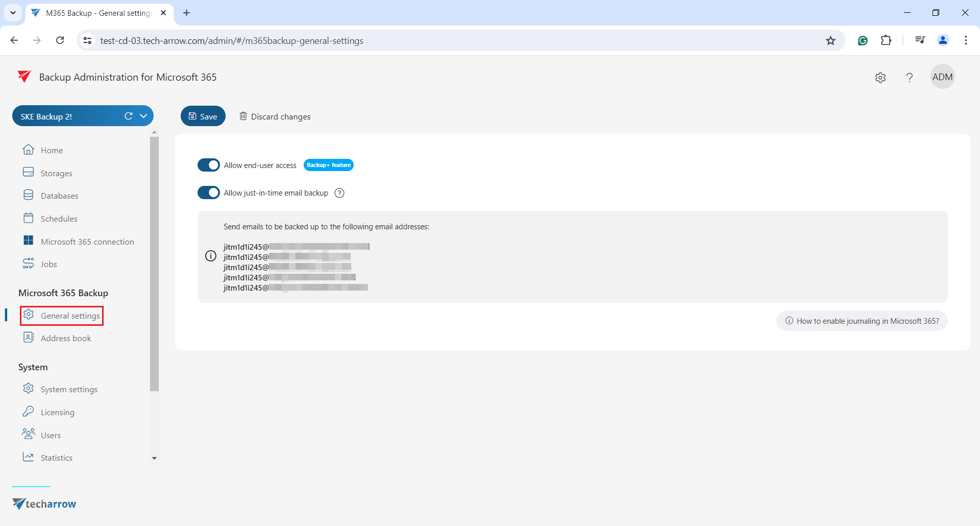Reload the page with browser refresh button

click(x=60, y=40)
